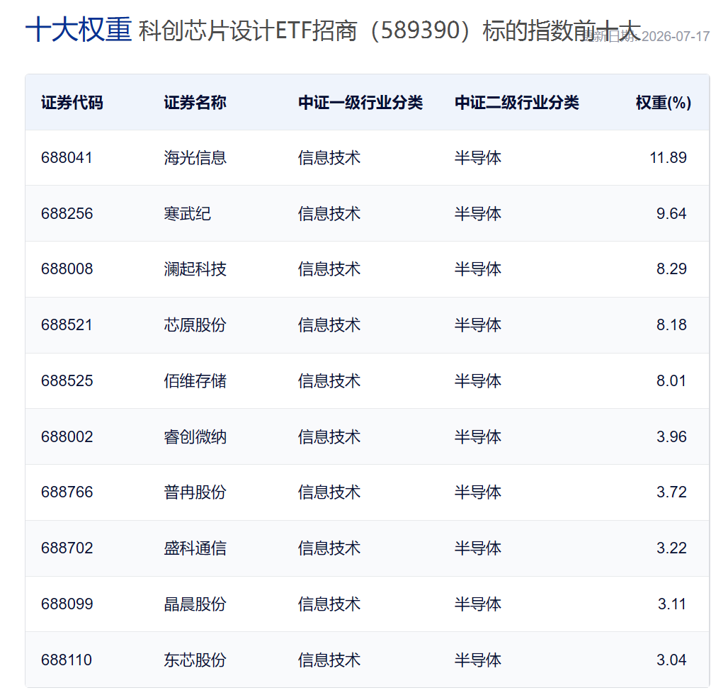The image size is (728, 700).
Task: Click 信息技术 in the 海光信息 row
Action: tap(329, 157)
